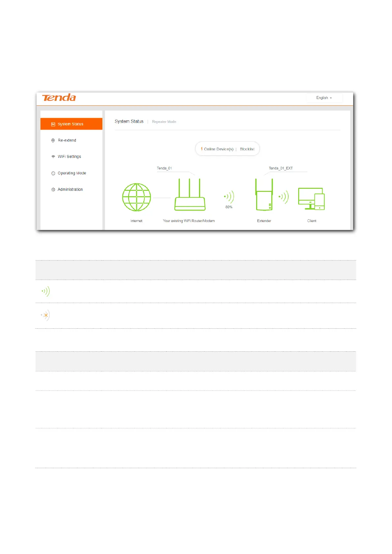
Task: Click the 80% signal strength icon
Action: 229,197
